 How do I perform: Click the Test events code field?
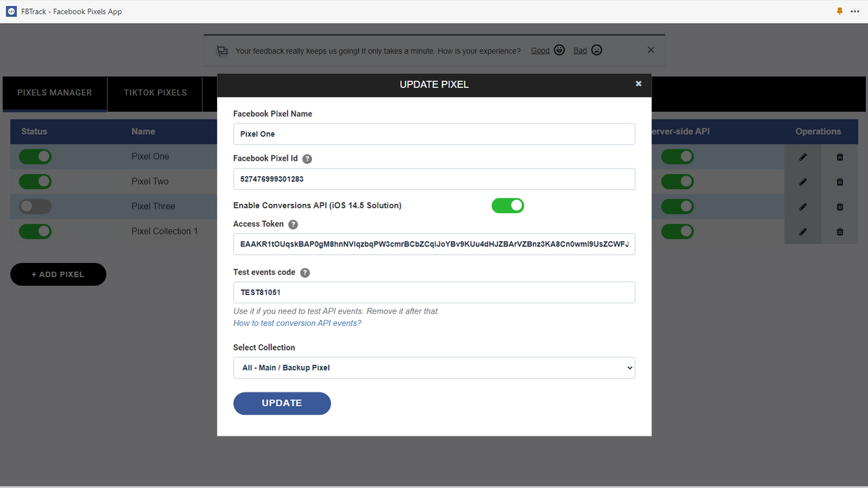[434, 293]
